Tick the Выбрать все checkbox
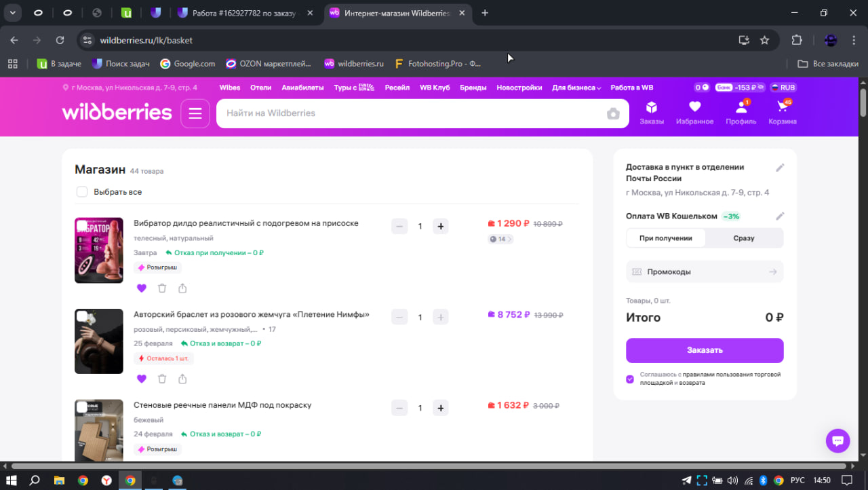 coord(82,192)
